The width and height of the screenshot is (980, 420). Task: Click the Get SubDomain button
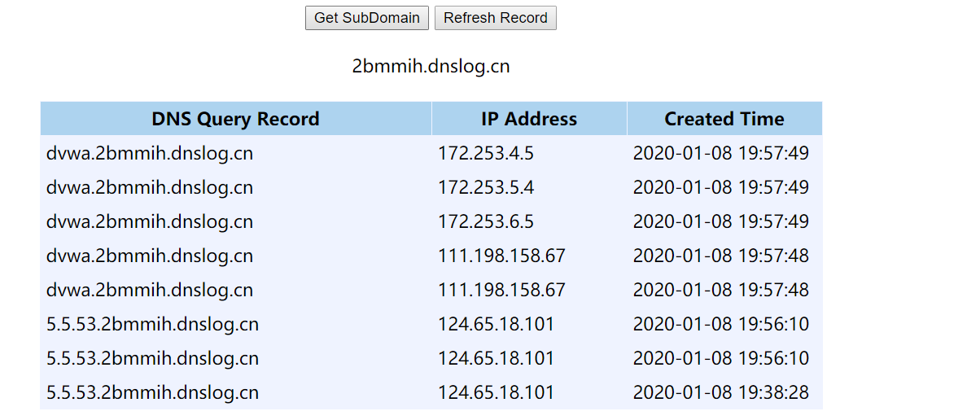[x=367, y=18]
